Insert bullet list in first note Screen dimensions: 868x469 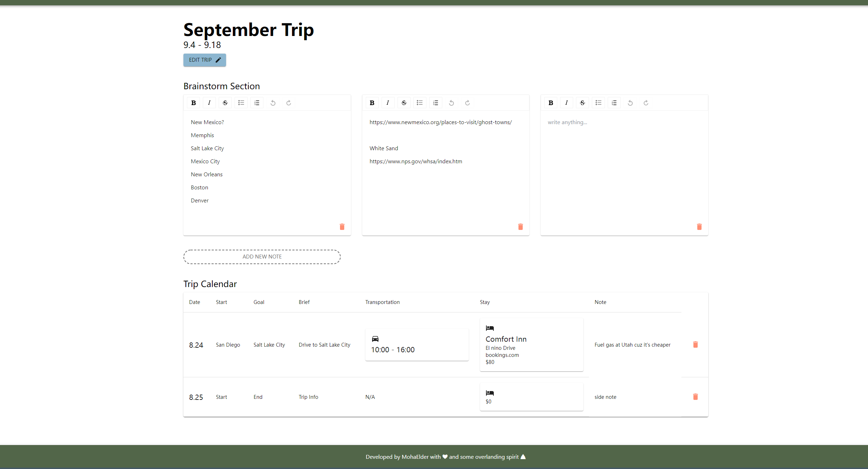(x=241, y=103)
